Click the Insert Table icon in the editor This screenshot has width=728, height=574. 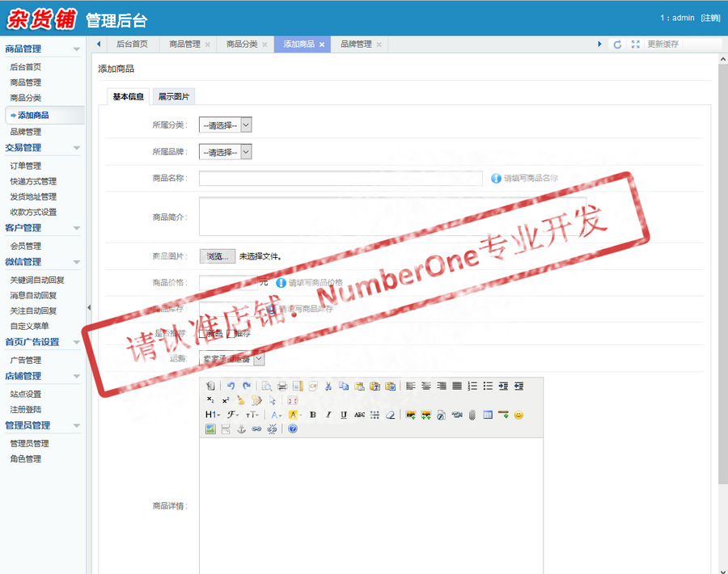(489, 415)
